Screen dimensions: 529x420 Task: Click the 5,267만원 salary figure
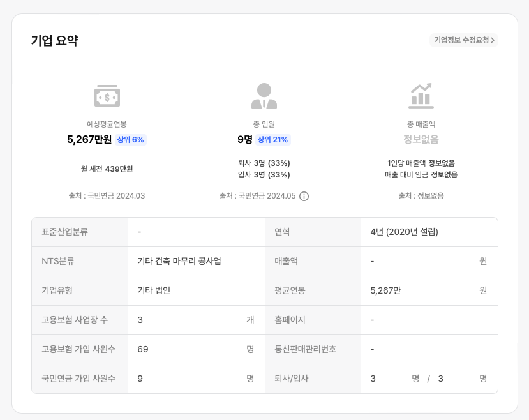[x=89, y=139]
